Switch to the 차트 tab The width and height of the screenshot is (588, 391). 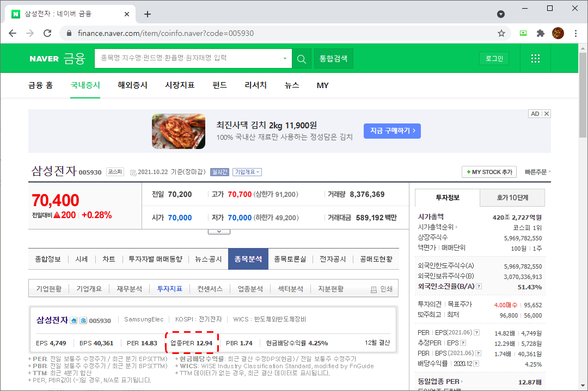coord(109,259)
